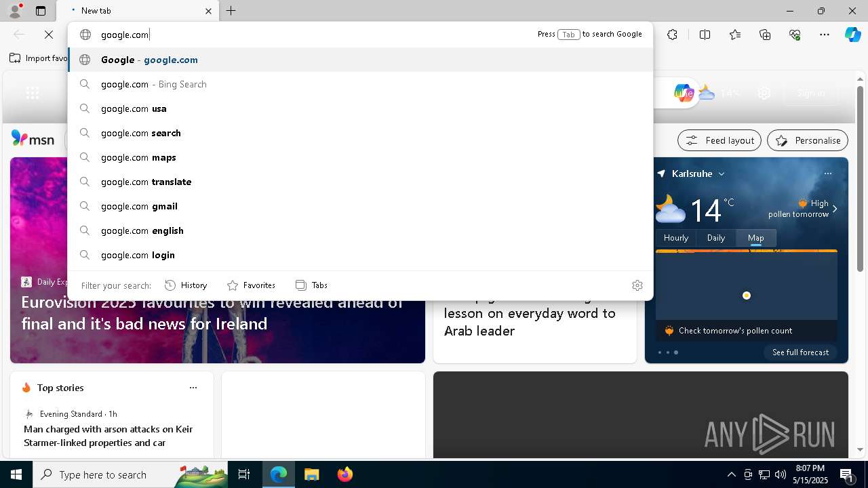The image size is (868, 488).
Task: Select suggestion google.com translate
Action: coord(360,182)
